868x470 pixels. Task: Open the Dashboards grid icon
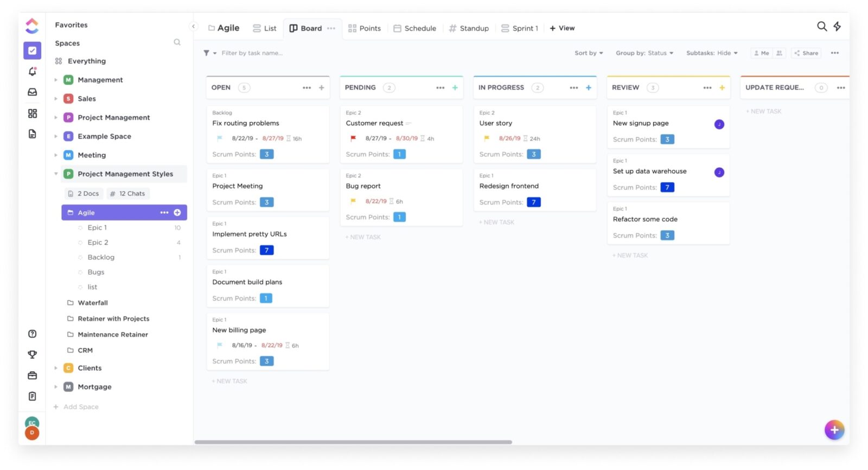(x=32, y=113)
